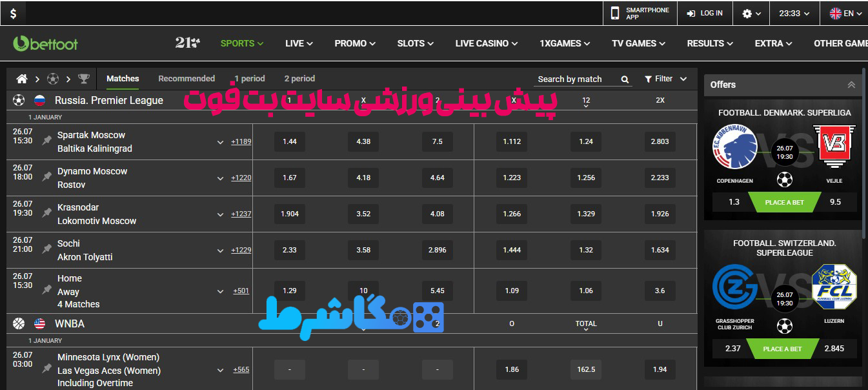Place a bet on Copenhagen vs Vejle
Screen dimensions: 868x390
click(784, 202)
